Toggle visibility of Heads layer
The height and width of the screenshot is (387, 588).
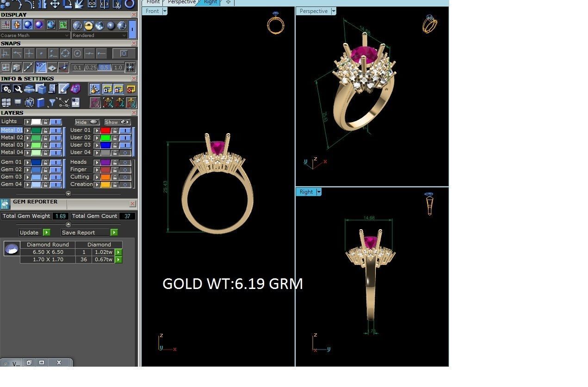(125, 162)
